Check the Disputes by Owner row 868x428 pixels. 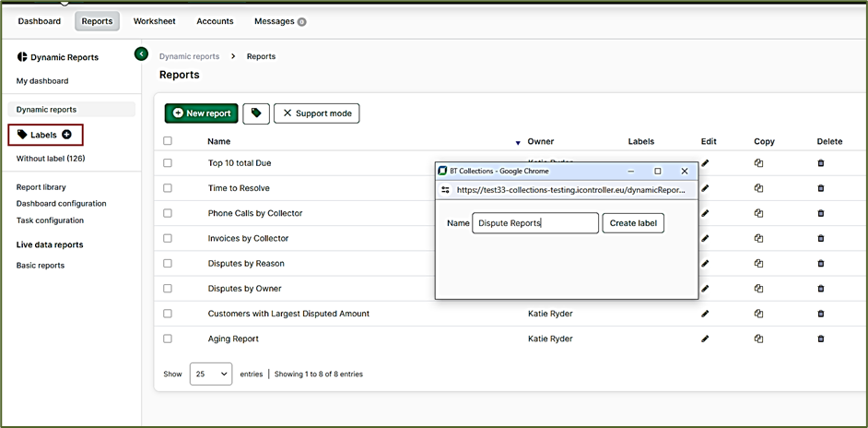tap(168, 289)
